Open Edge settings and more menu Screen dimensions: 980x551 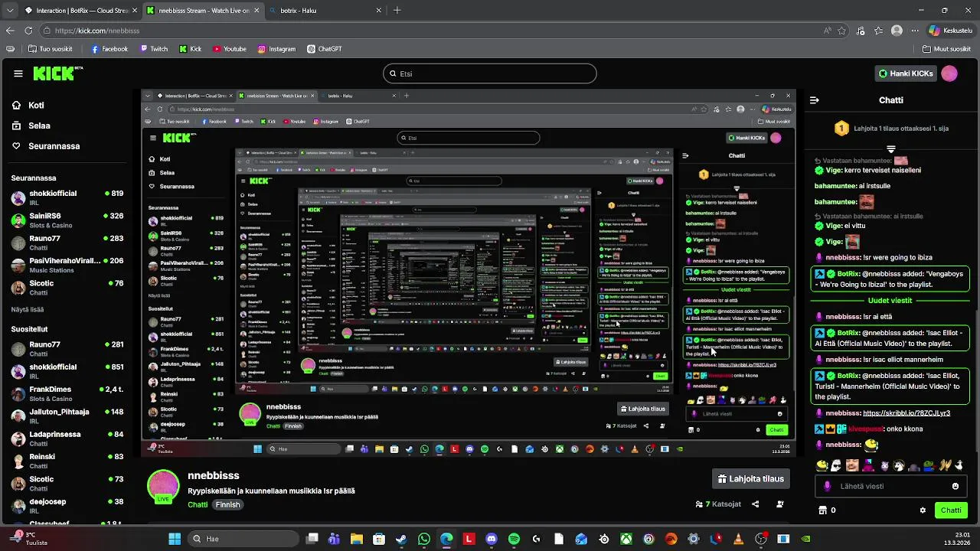tap(915, 31)
